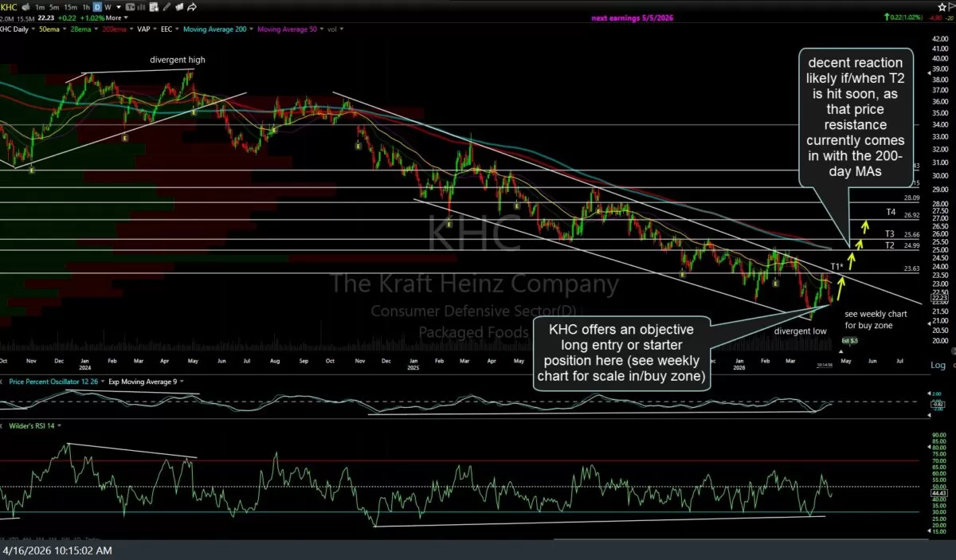Click the white triangle marker before May
Viewport: 956px width, 560px height.
841,351
